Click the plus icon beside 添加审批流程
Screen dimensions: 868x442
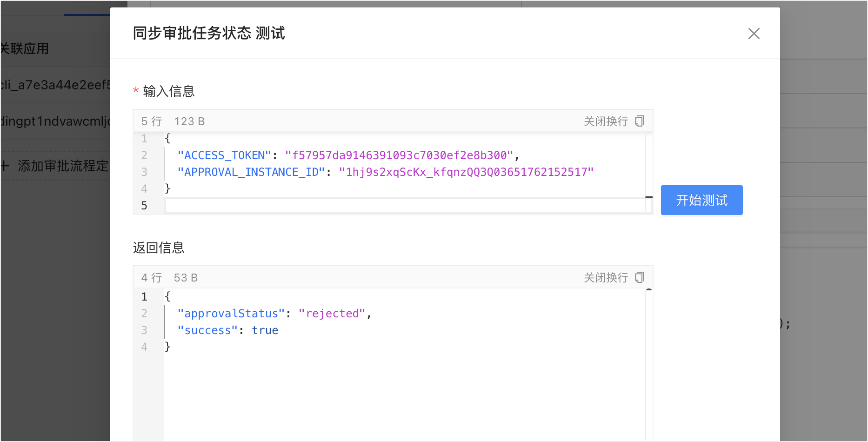5,166
